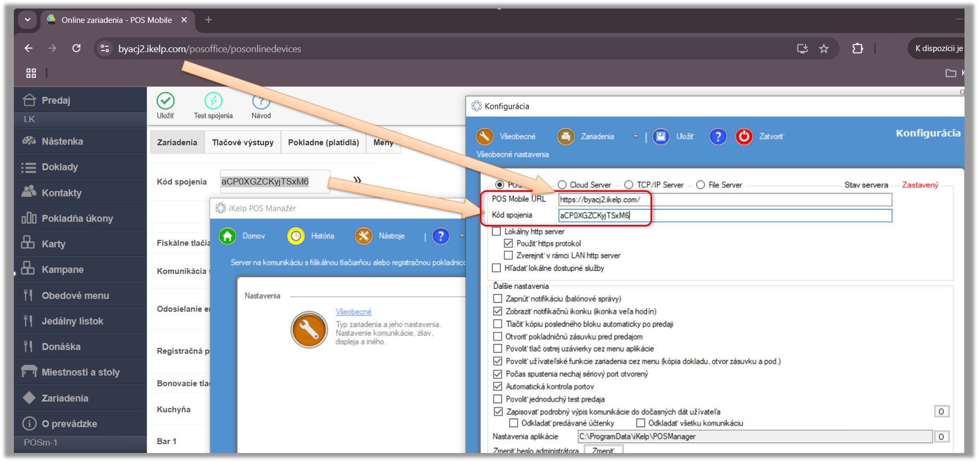Expand the Zariadenia dropdown arrow in toolbar

point(635,136)
